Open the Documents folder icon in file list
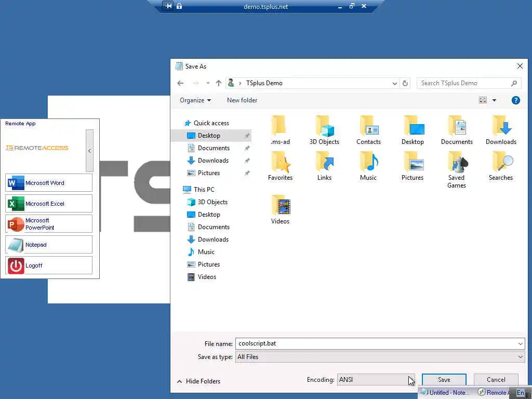 coord(457,130)
